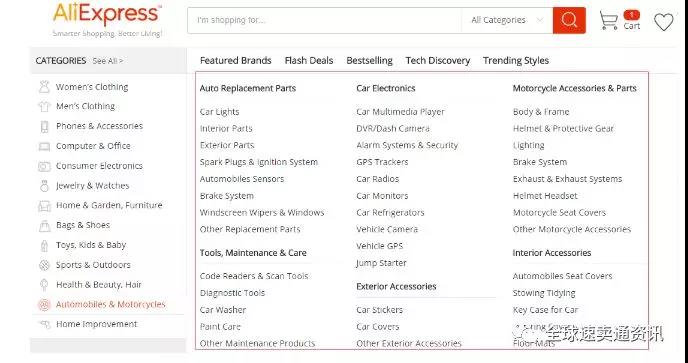Pick the Sports & Outdoors ball icon
688x363 pixels.
coord(44,265)
